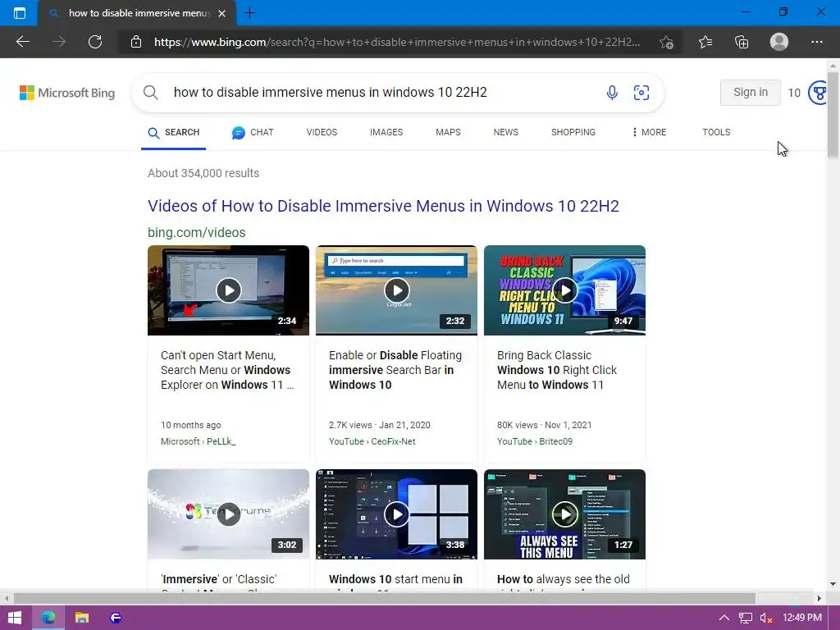840x630 pixels.
Task: Select the SEARCH tab
Action: click(174, 132)
